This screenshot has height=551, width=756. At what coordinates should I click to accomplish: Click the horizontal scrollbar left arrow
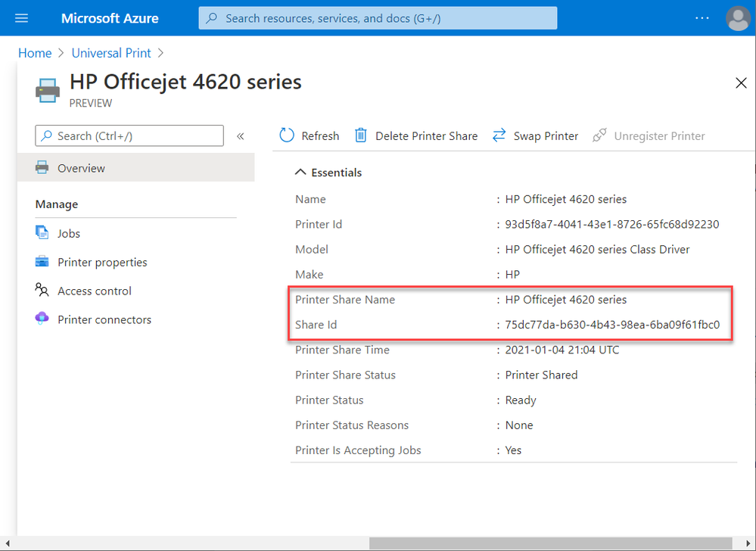click(x=8, y=543)
